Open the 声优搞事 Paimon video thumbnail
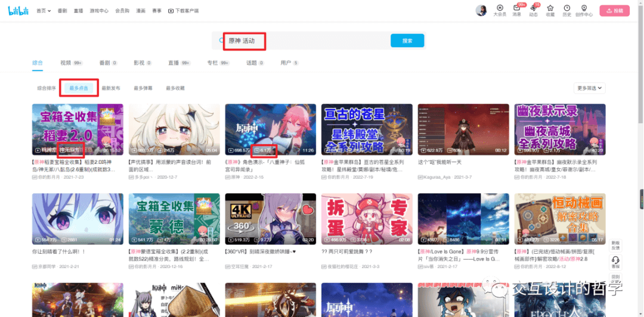This screenshot has height=317, width=644. 174,129
